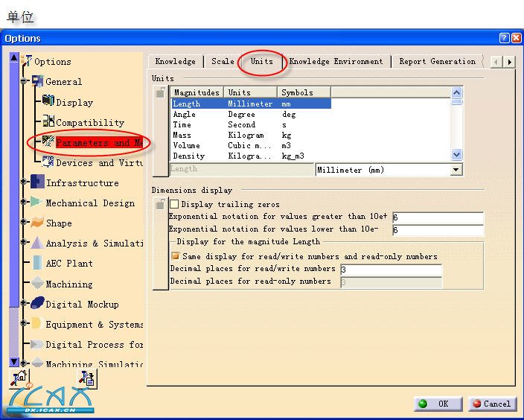This screenshot has width=524, height=420.
Task: Open Devices and Virtual Reality icon
Action: pyautogui.click(x=48, y=162)
